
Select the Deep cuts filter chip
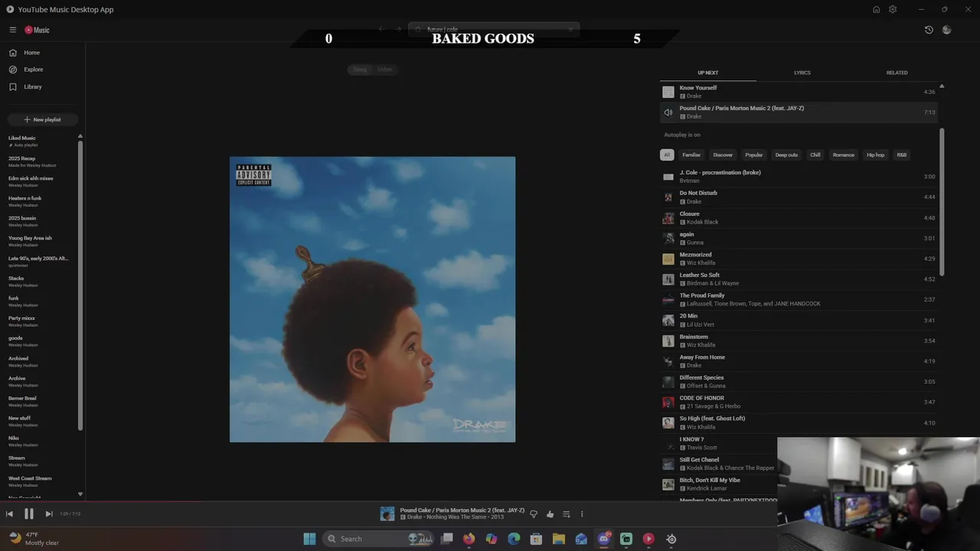click(786, 155)
